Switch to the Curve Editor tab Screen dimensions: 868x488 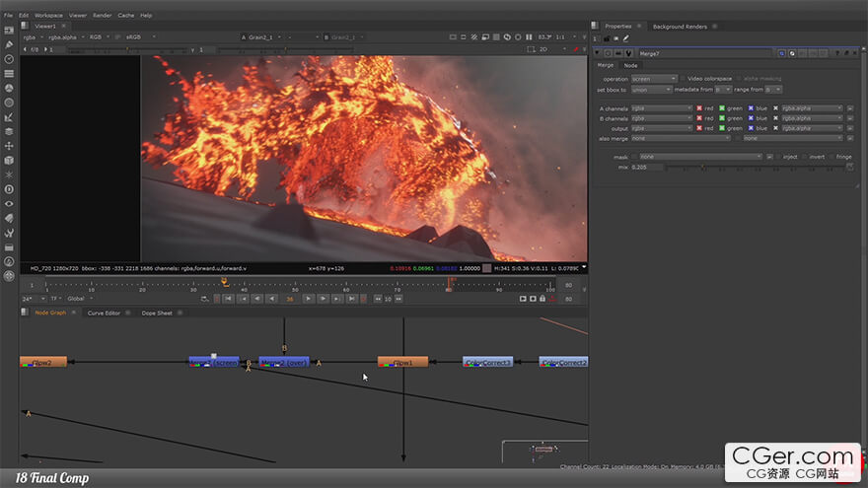tap(104, 313)
